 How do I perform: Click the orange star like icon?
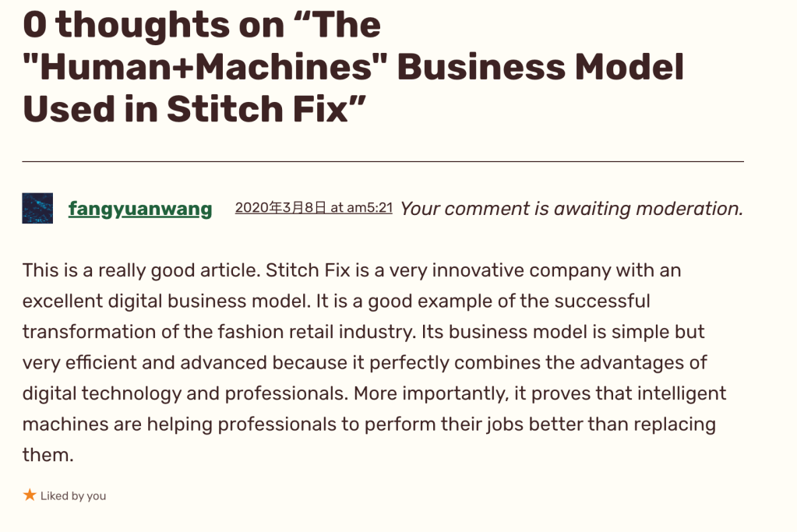(x=30, y=495)
